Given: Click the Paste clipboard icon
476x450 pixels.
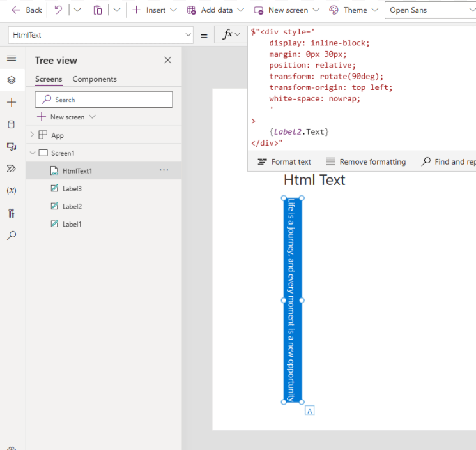Looking at the screenshot, I should click(x=98, y=10).
